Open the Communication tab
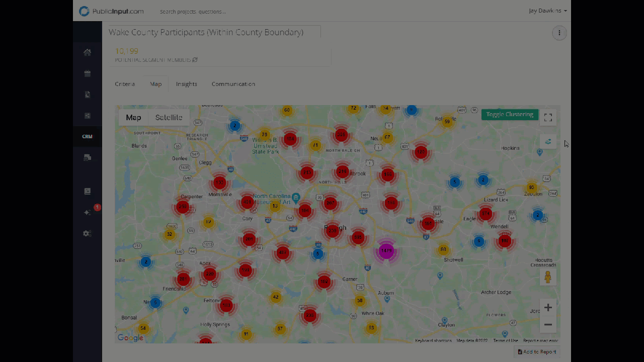This screenshot has height=362, width=644. coord(233,84)
